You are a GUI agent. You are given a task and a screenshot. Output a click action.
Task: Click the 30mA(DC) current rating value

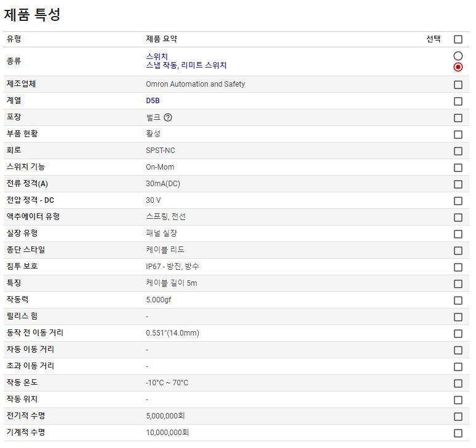click(x=163, y=184)
